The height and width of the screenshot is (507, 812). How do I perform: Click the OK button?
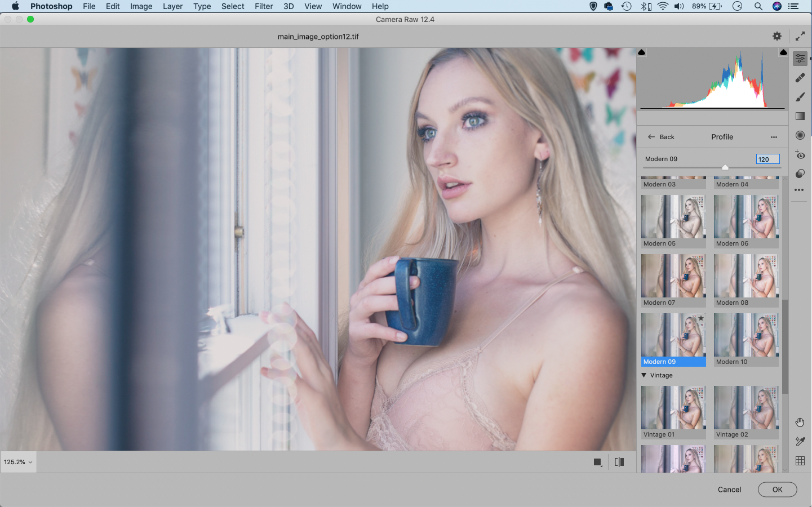pyautogui.click(x=777, y=490)
